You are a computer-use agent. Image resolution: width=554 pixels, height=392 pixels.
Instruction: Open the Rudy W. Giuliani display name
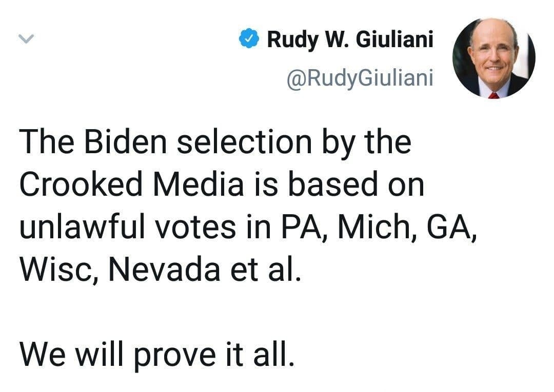(350, 39)
